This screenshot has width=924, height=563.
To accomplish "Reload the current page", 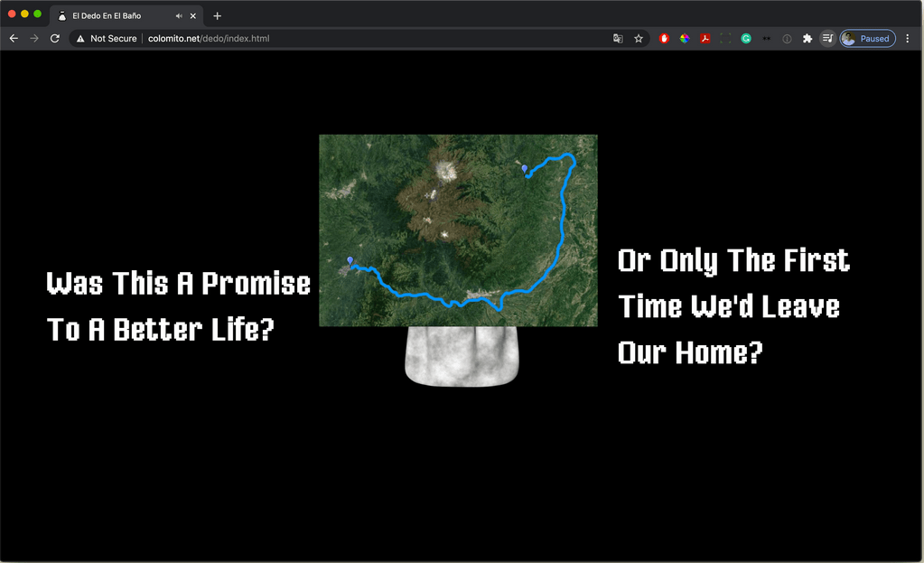I will (55, 39).
